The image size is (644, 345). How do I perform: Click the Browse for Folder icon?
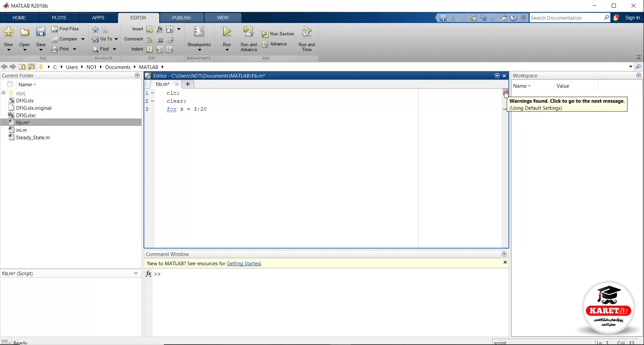point(31,67)
